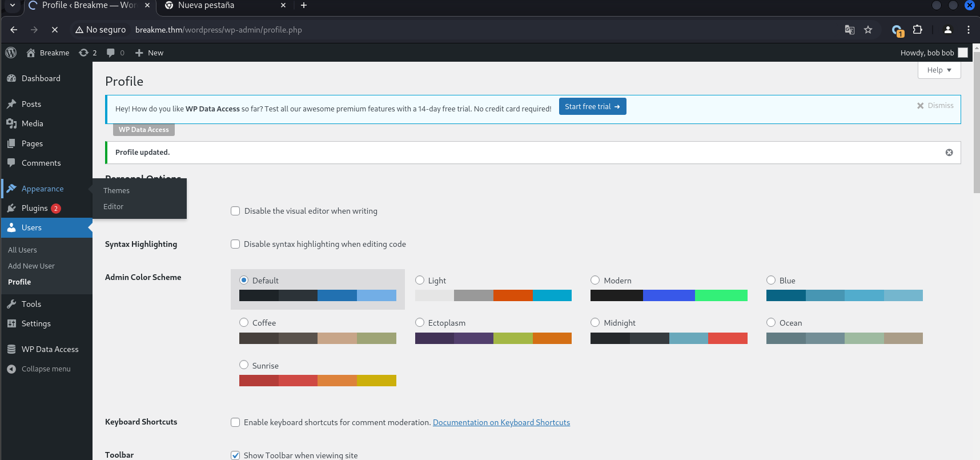Collapse the admin sidebar menu
The height and width of the screenshot is (460, 980).
(46, 369)
